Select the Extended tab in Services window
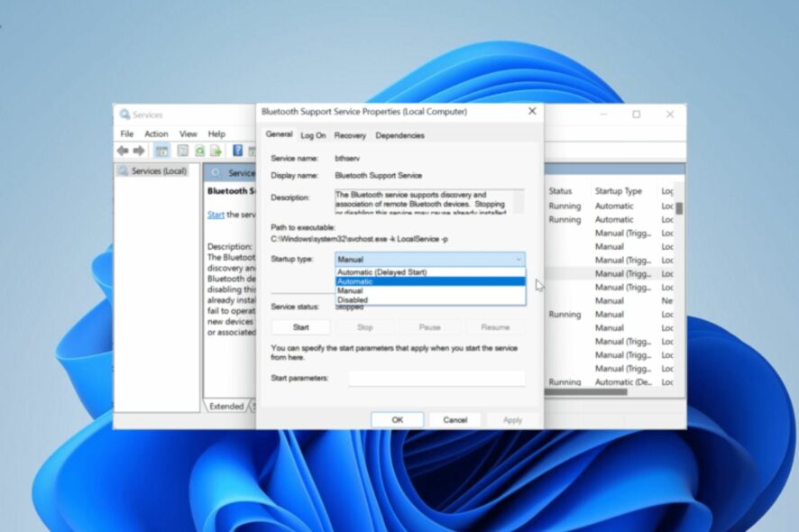 click(x=226, y=406)
